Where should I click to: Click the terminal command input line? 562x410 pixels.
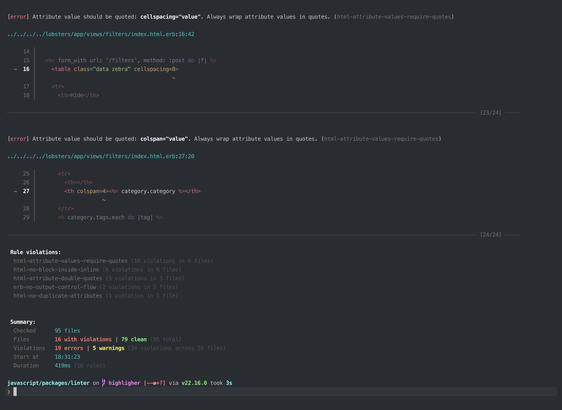tap(281, 392)
